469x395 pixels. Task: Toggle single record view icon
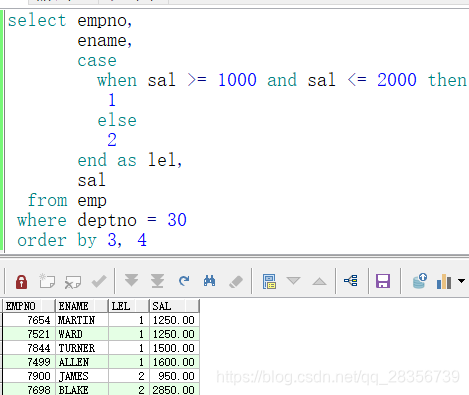pos(269,281)
